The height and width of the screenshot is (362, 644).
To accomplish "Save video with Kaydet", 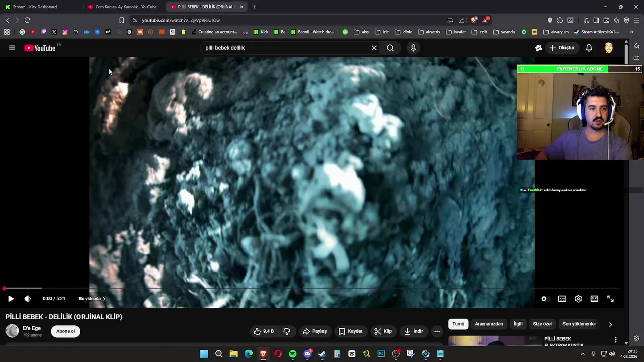I will [x=350, y=331].
